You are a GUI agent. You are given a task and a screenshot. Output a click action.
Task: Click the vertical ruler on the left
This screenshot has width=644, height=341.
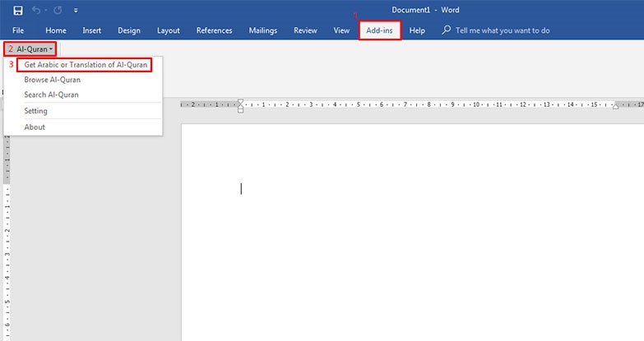7,238
